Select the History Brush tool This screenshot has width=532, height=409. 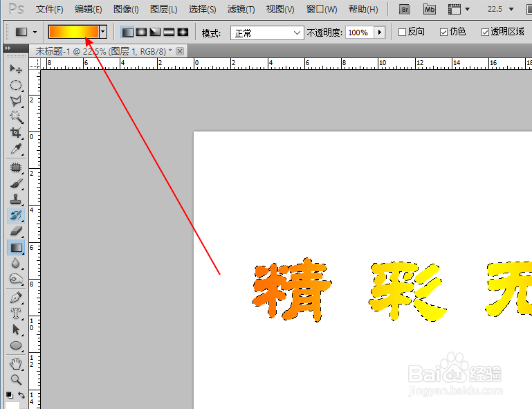pyautogui.click(x=16, y=215)
